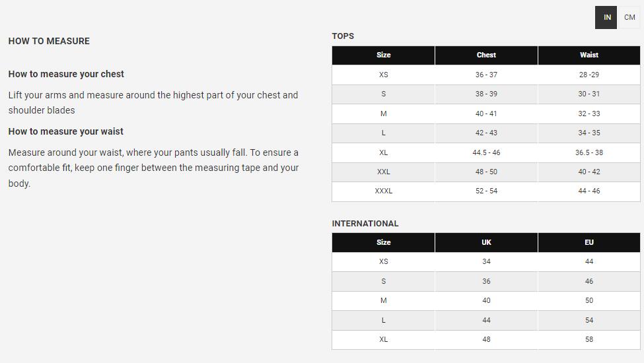Click the INTERNATIONAL table title
This screenshot has width=644, height=363.
365,224
